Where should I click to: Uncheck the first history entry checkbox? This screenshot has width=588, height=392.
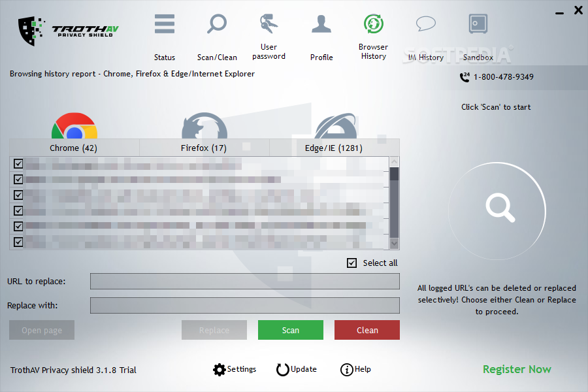pyautogui.click(x=18, y=163)
